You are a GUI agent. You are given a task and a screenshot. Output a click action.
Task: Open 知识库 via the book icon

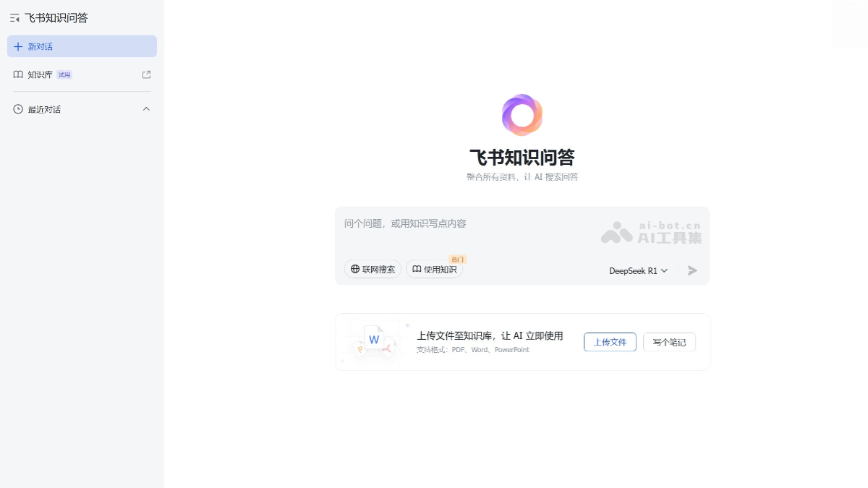tap(18, 74)
